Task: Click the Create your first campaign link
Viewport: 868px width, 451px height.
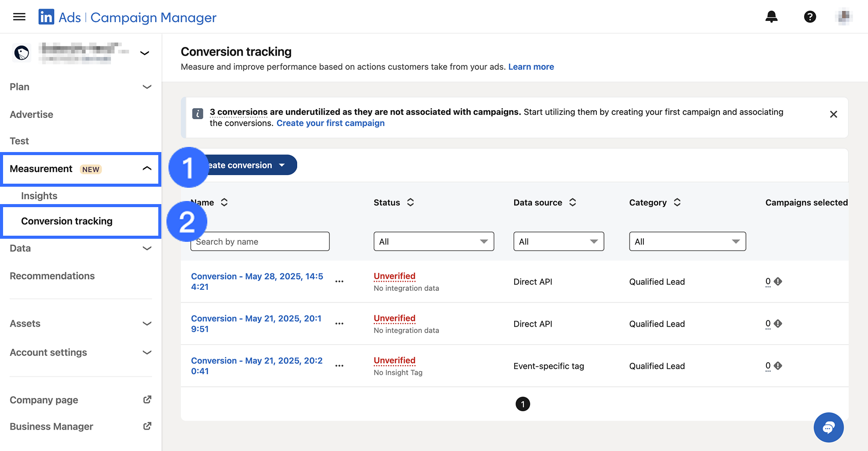Action: [330, 123]
